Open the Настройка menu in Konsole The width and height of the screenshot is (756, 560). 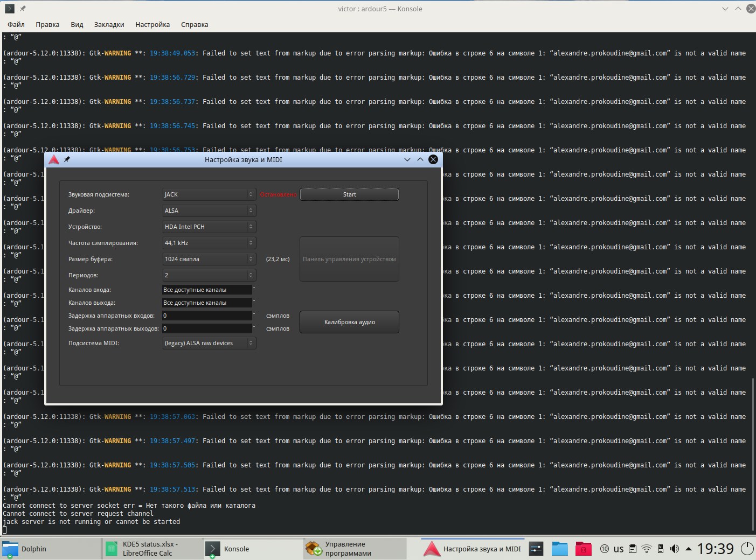pos(152,24)
